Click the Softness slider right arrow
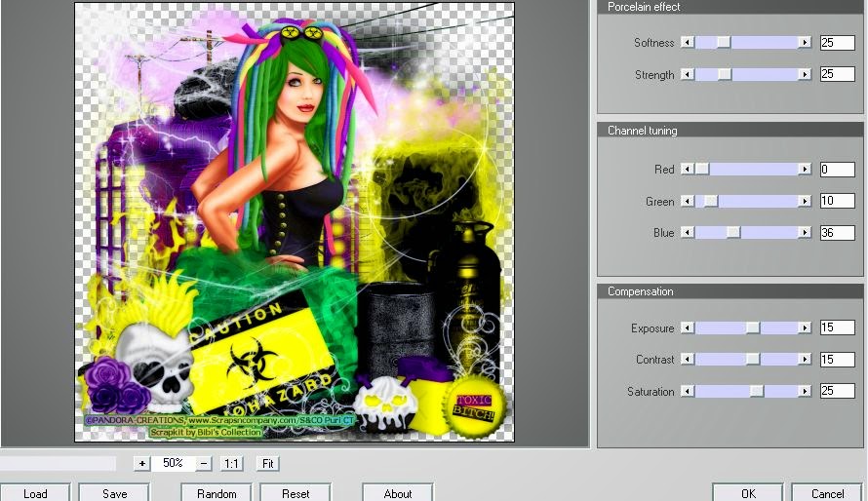 coord(805,43)
